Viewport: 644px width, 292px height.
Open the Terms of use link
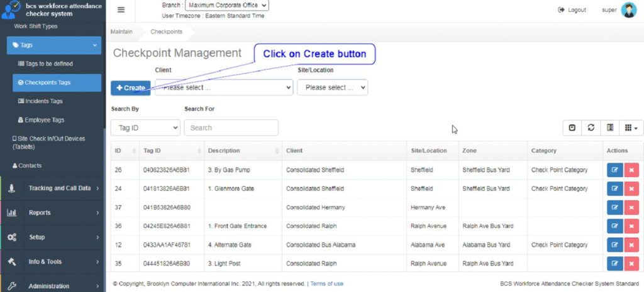click(x=326, y=284)
